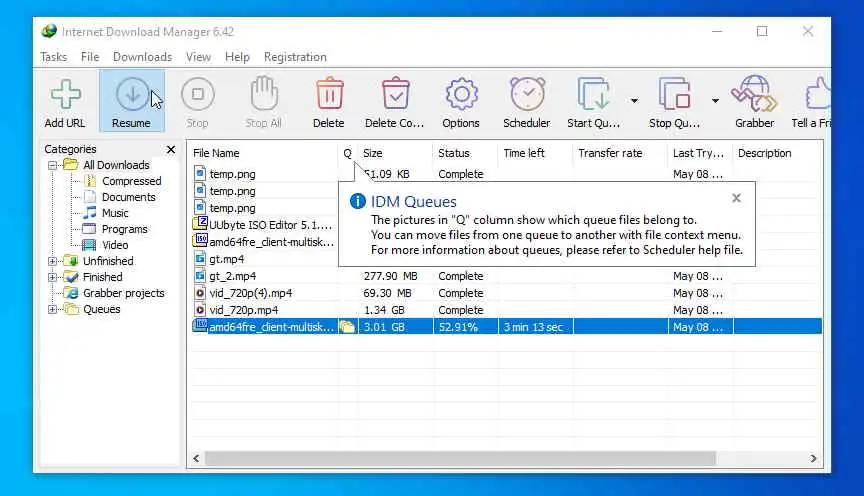864x496 pixels.
Task: Click the Stop Queue icon
Action: pos(674,94)
